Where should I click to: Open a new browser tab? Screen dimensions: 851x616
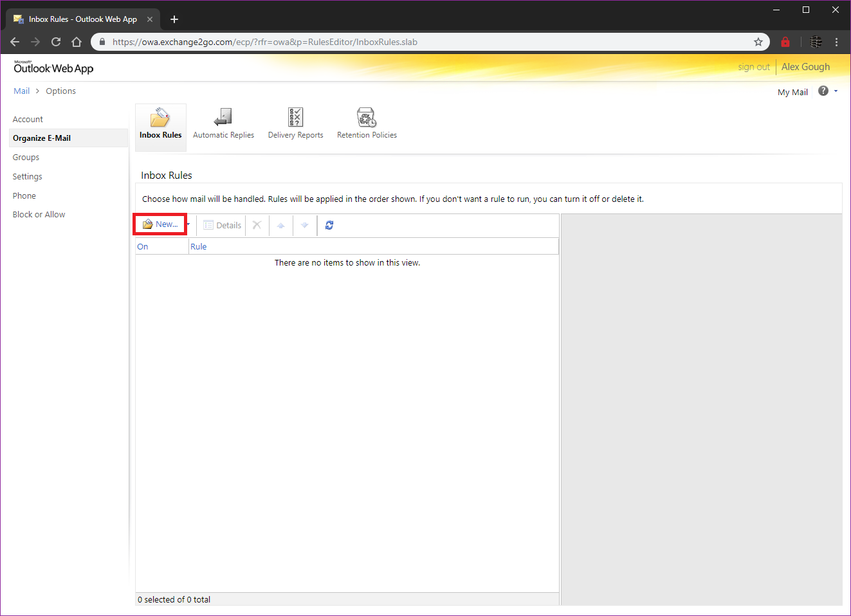174,19
